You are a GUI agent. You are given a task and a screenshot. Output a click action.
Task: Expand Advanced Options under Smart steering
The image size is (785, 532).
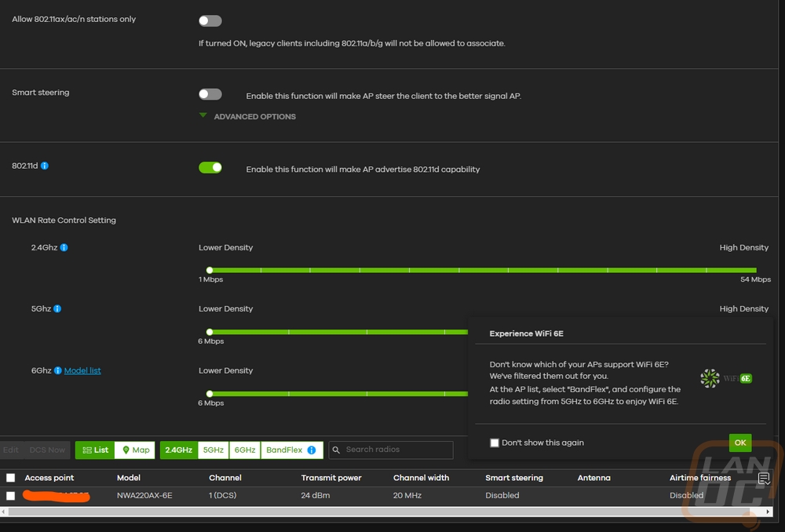click(247, 117)
